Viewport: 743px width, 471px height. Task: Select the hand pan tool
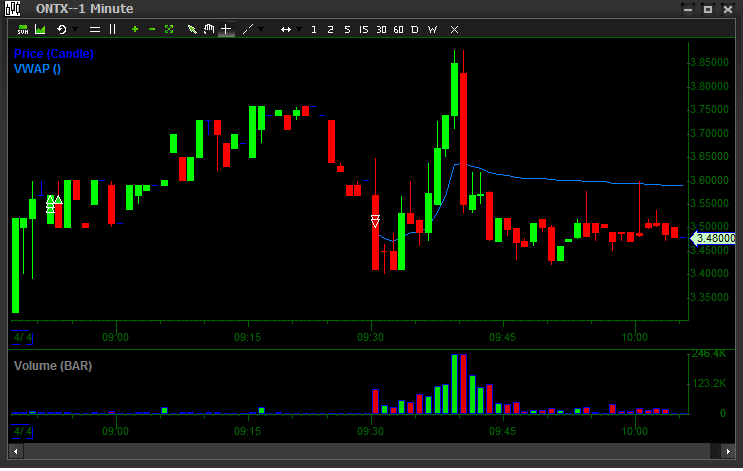click(209, 29)
